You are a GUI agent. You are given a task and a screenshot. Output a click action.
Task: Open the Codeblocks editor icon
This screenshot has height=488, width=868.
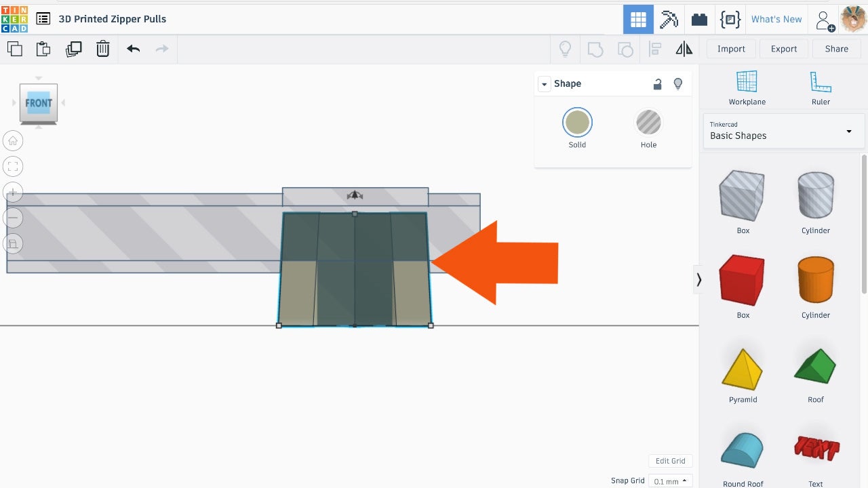pos(730,20)
